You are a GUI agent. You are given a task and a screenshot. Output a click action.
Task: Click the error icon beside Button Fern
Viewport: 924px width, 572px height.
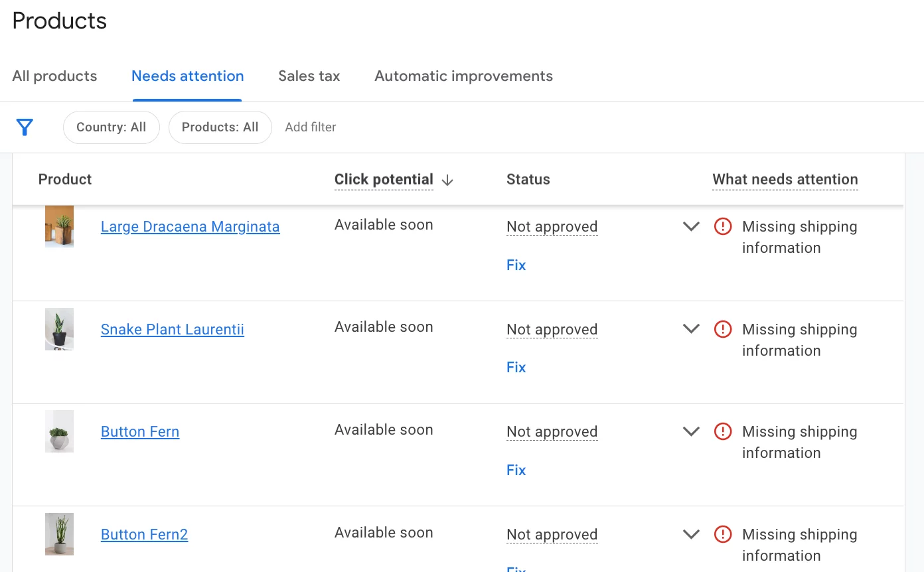click(x=722, y=431)
